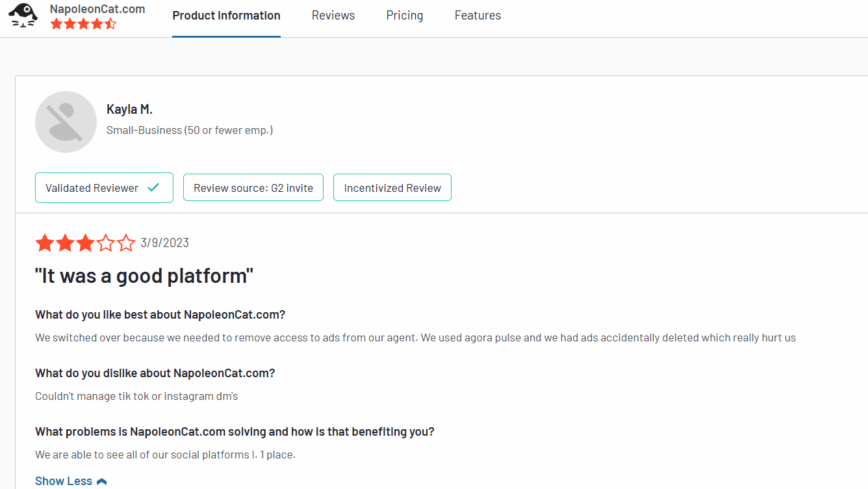The height and width of the screenshot is (489, 868).
Task: Click the Small-Business (50 or fewer emp.) label
Action: pos(190,130)
